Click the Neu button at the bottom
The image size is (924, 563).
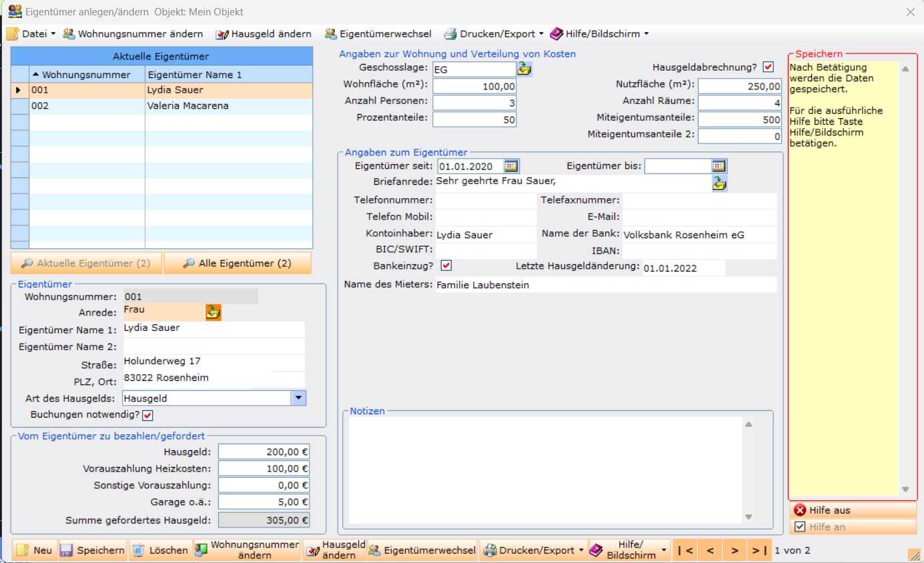coord(35,550)
